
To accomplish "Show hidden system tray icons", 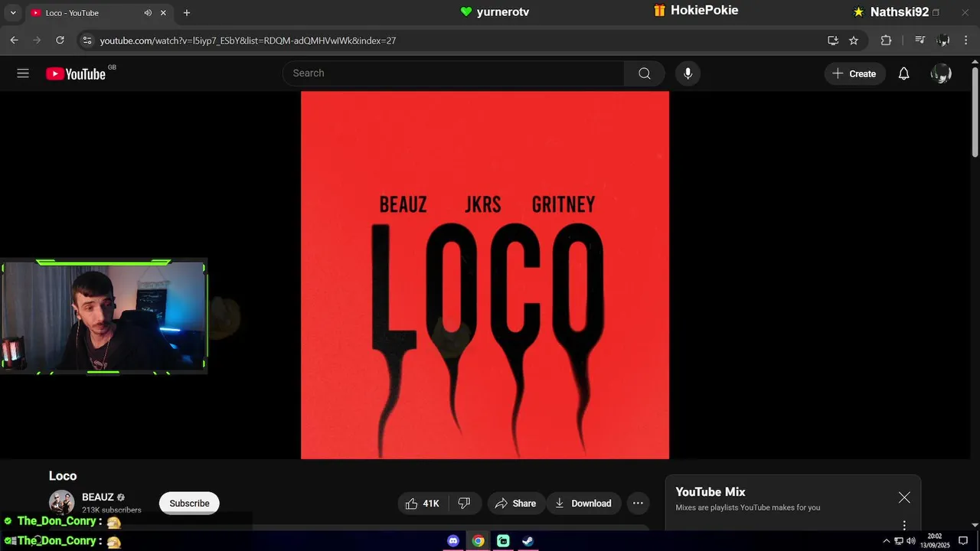I will [887, 541].
